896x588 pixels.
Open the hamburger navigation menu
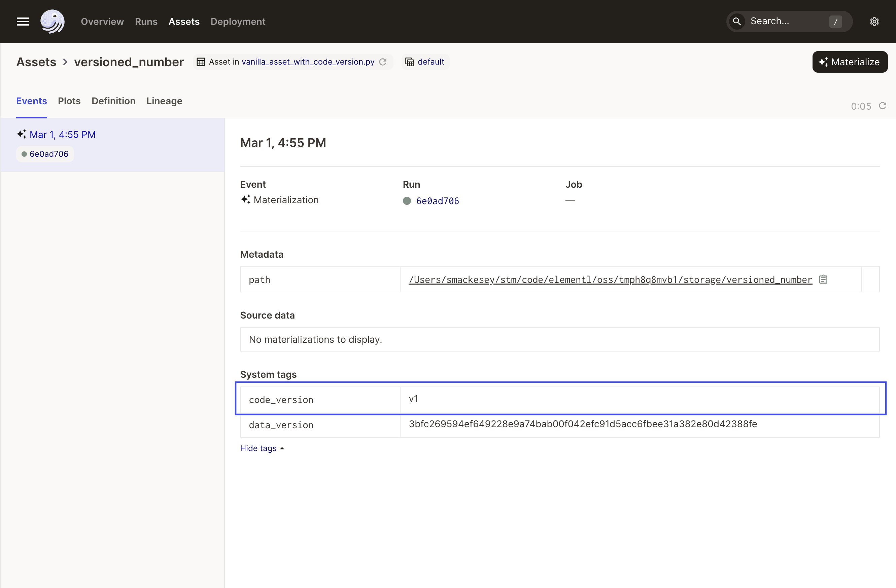coord(22,22)
